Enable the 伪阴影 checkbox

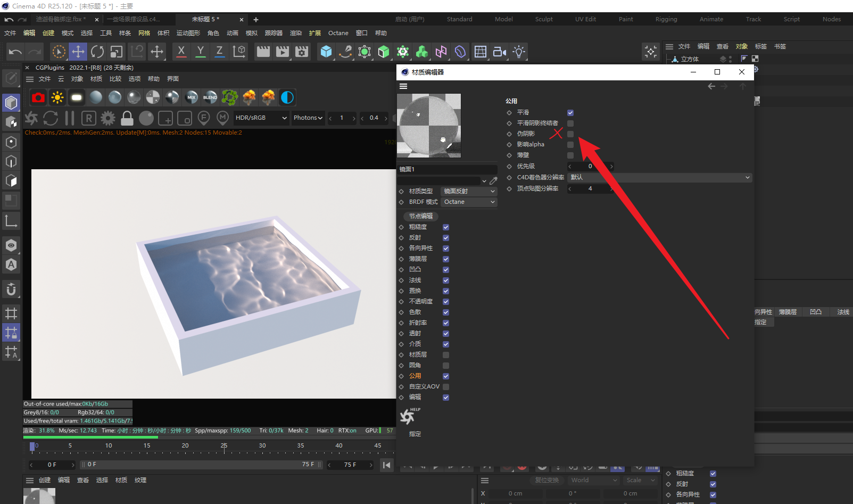[570, 134]
